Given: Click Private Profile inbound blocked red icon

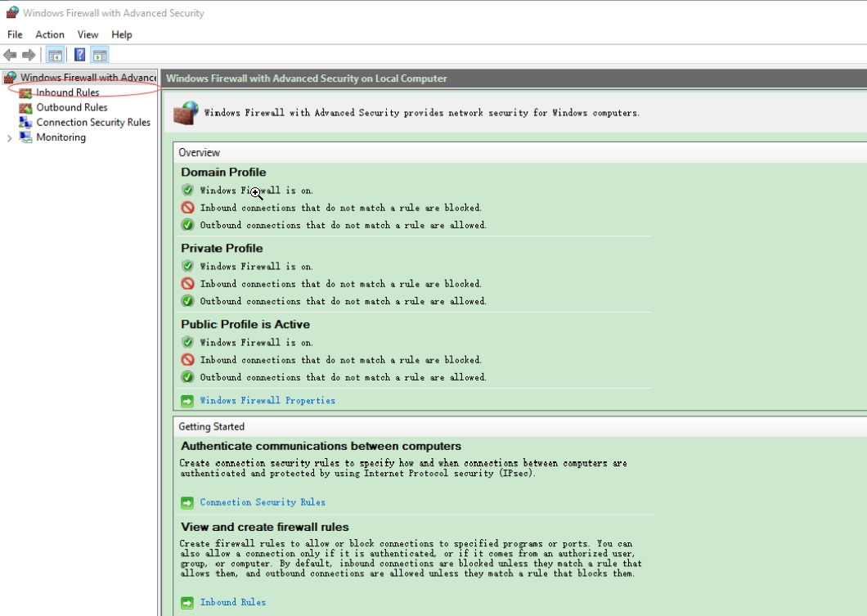Looking at the screenshot, I should [x=187, y=284].
